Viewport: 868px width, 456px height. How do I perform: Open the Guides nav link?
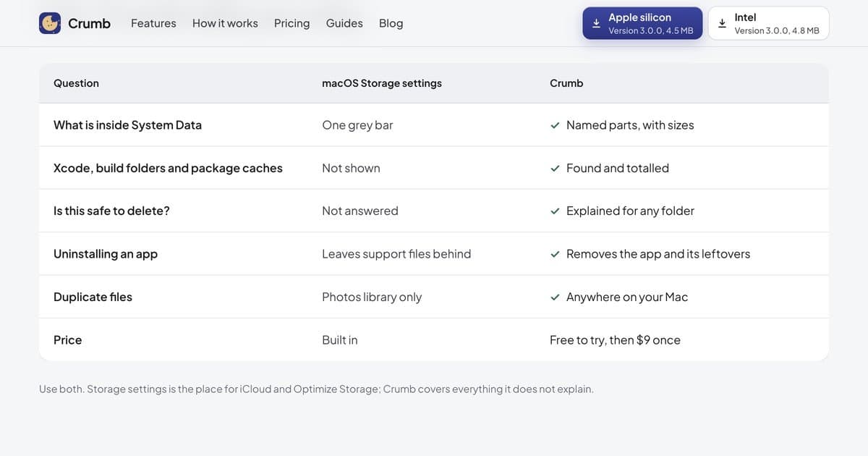tap(344, 23)
